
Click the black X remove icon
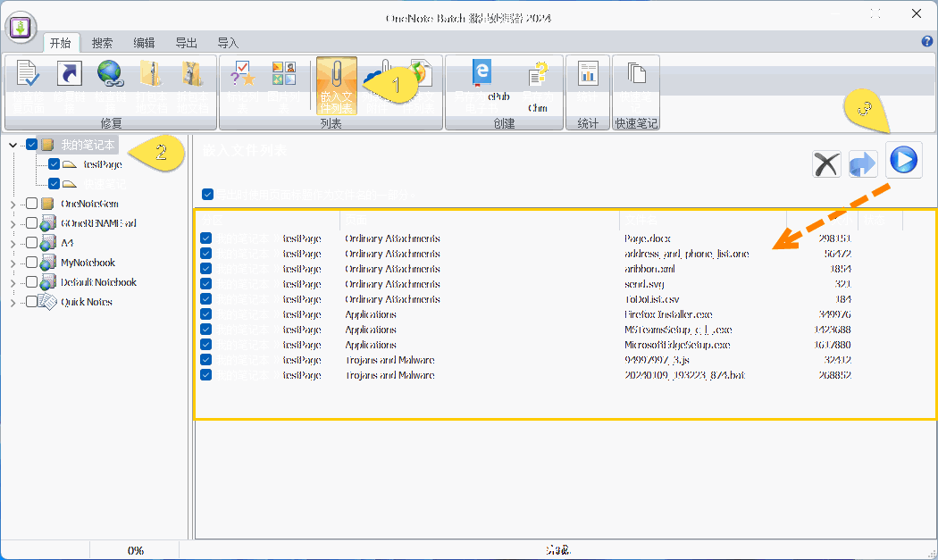tap(826, 164)
